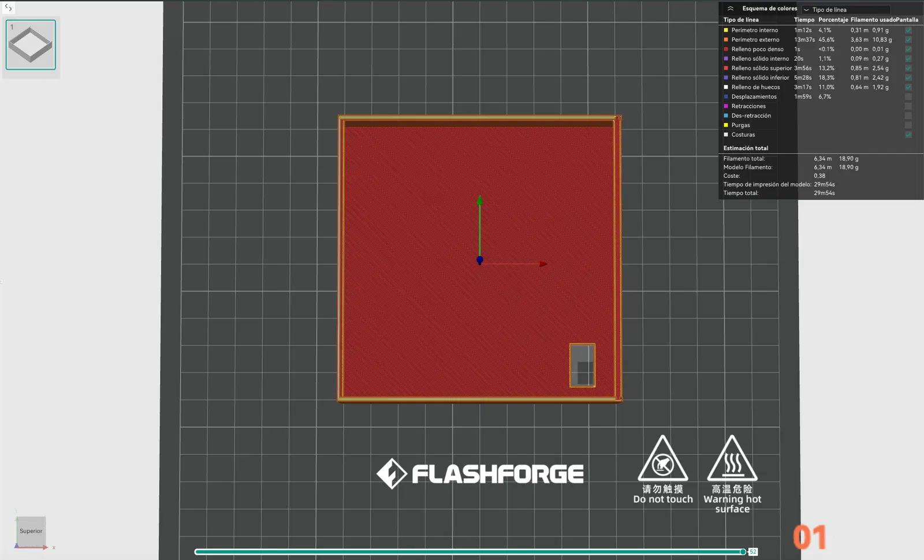The image size is (924, 560).
Task: Click the Tiempo de impresión del modelo label
Action: (x=767, y=185)
